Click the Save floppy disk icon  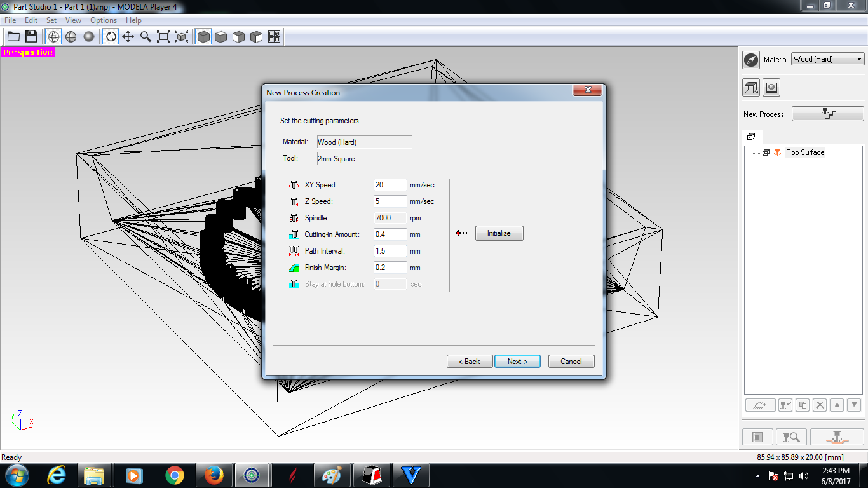(31, 37)
